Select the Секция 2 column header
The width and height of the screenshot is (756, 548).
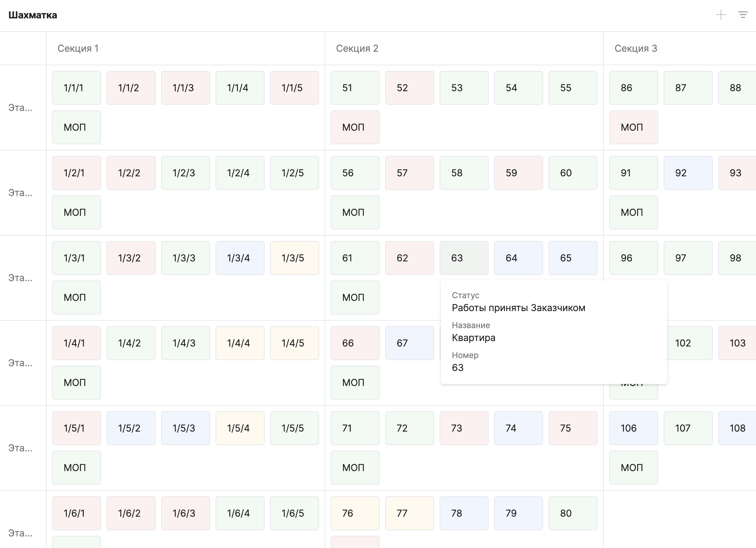357,48
